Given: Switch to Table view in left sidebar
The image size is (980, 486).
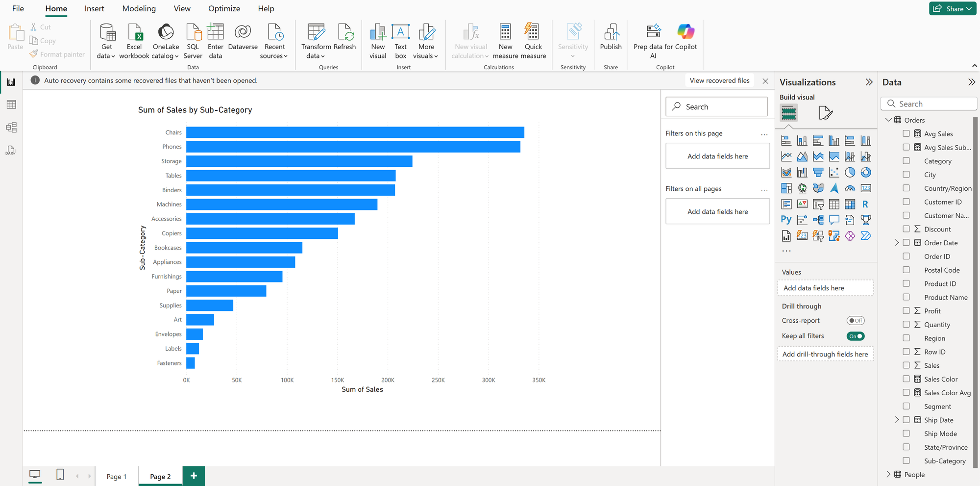Looking at the screenshot, I should 11,104.
